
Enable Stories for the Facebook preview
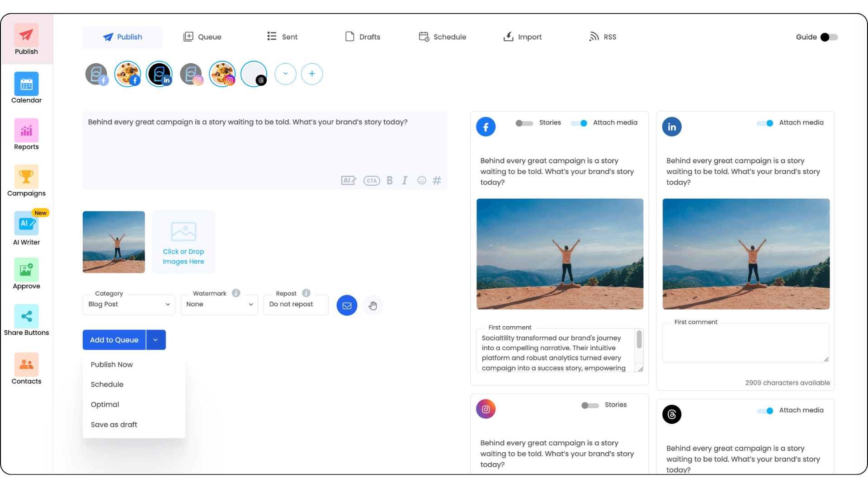click(524, 123)
